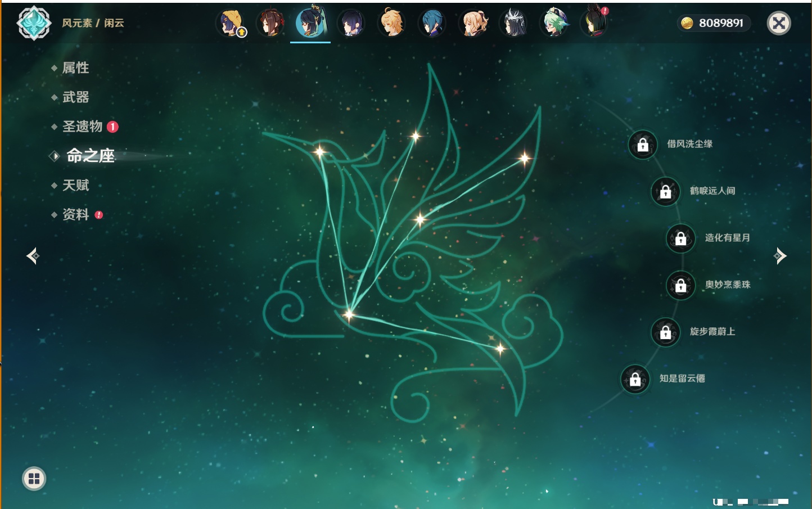Screen dimensions: 812x509
Task: Select the black-haired character with silver crown
Action: click(513, 24)
